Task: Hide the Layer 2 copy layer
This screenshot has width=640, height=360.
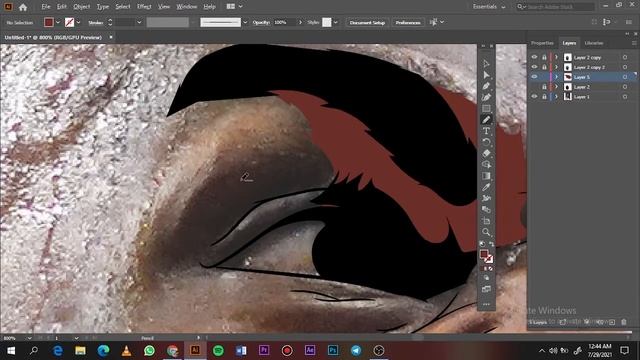Action: [534, 57]
